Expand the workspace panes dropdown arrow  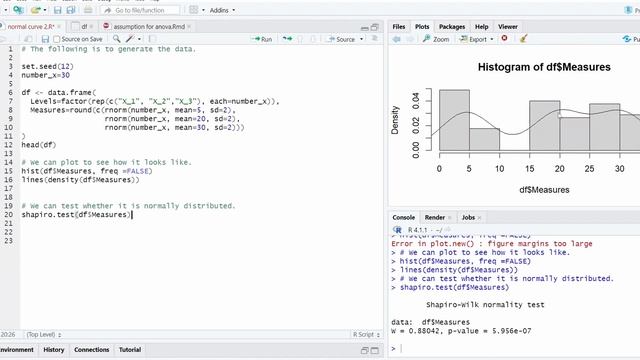pyautogui.click(x=203, y=10)
